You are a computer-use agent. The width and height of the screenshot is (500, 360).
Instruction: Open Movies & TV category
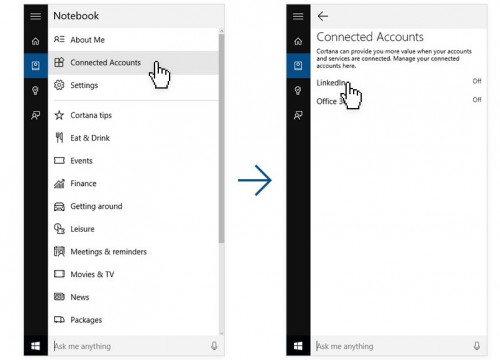point(133,274)
